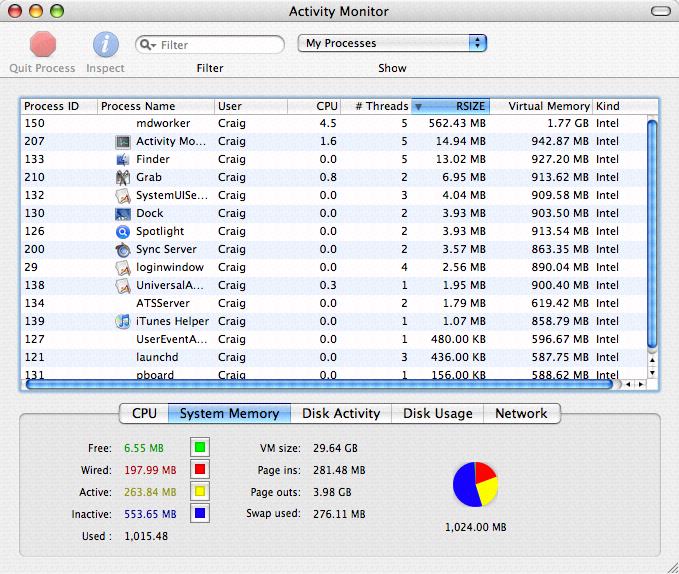
Task: Click the iTunes Helper process icon
Action: 123,321
